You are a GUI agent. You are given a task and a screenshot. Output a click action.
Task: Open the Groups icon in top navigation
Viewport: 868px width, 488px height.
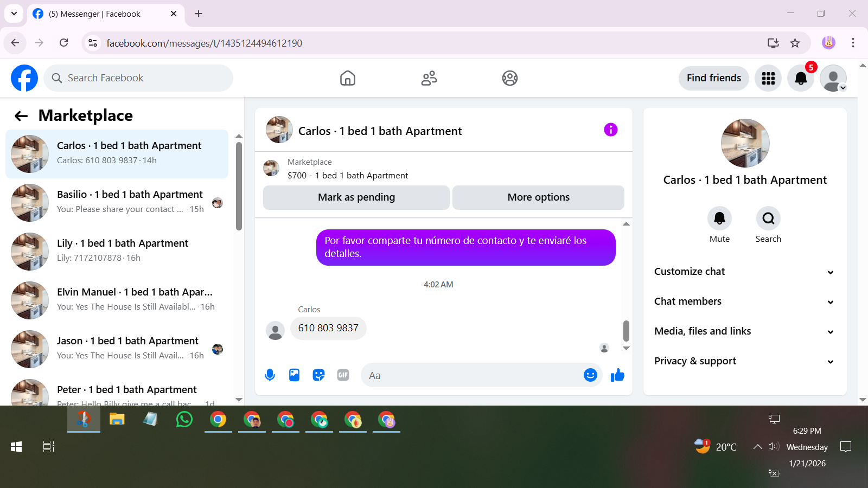(x=510, y=78)
